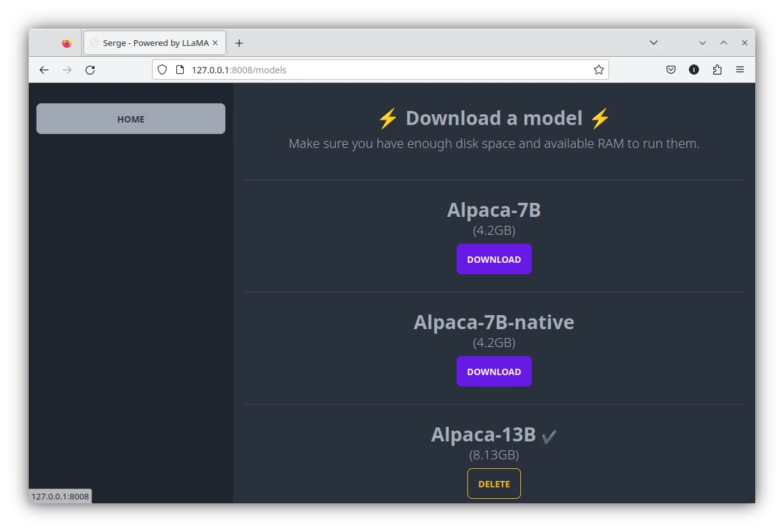Screen dimensions: 784x532
Task: Click the dark circular extension icon in toolbar
Action: [x=694, y=70]
